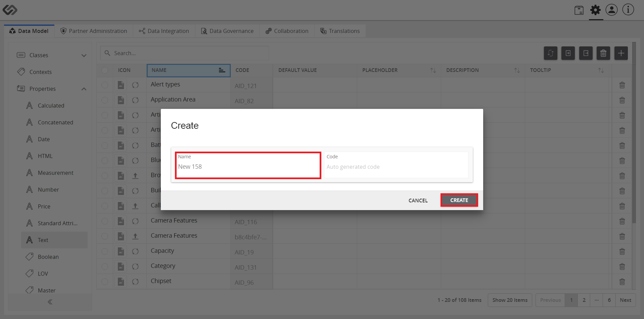
Task: Click sync icon in Application Area row
Action: tap(135, 100)
